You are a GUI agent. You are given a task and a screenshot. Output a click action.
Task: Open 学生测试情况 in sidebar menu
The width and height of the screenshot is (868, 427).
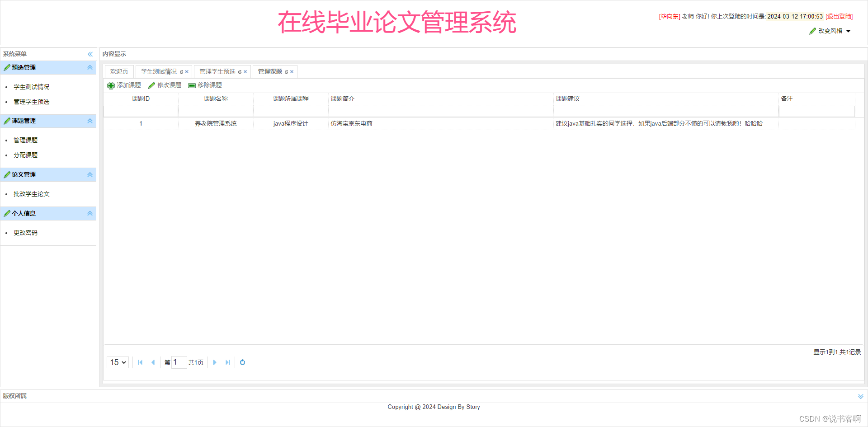pos(32,87)
